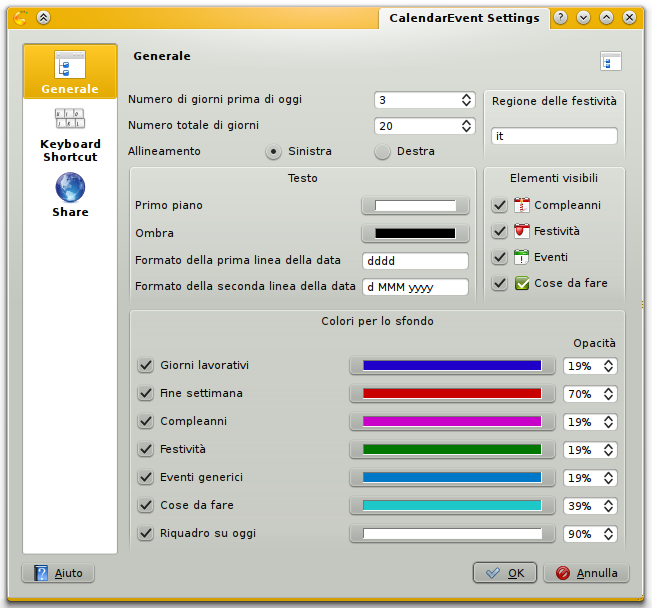Disable the Fine settimana background color
Screen dimensions: 652x608
pyautogui.click(x=146, y=393)
